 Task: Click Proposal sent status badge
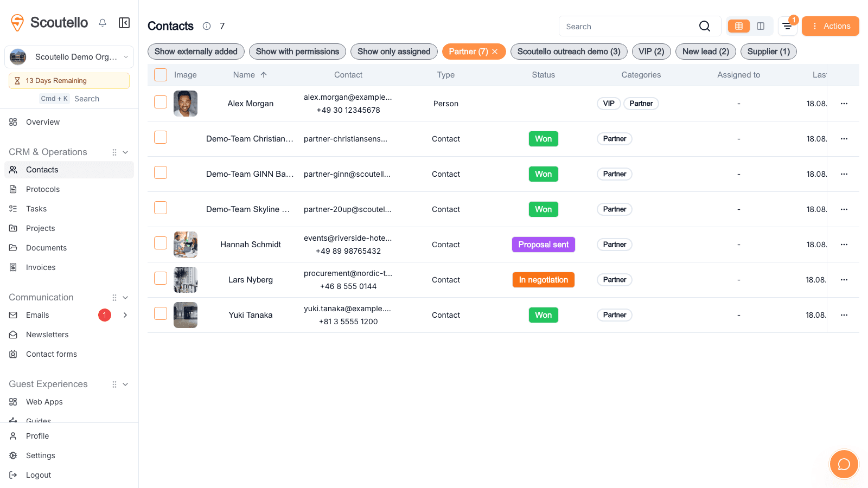tap(544, 245)
